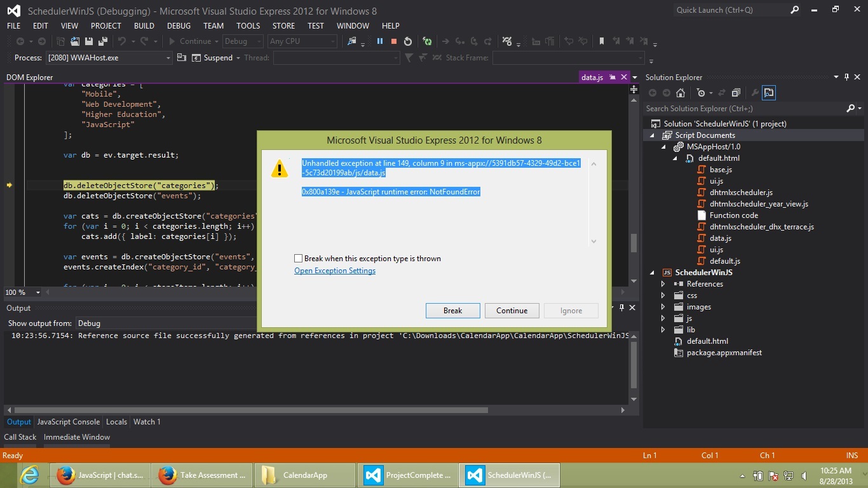Click the Undo icon in the toolbar
The height and width of the screenshot is (488, 868).
(121, 41)
